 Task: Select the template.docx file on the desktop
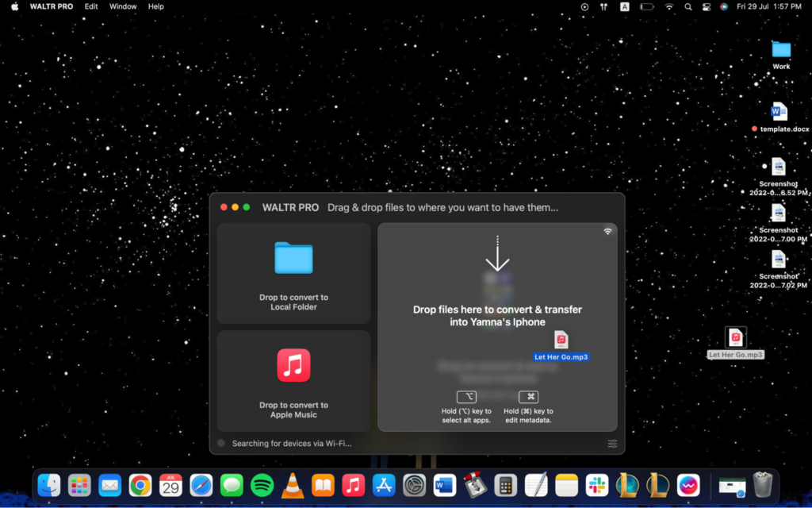tap(780, 117)
